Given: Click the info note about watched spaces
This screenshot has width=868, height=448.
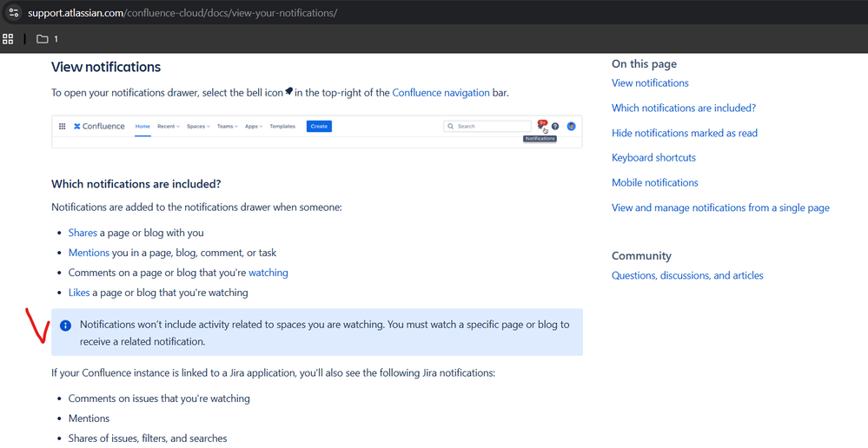Looking at the screenshot, I should coord(317,333).
